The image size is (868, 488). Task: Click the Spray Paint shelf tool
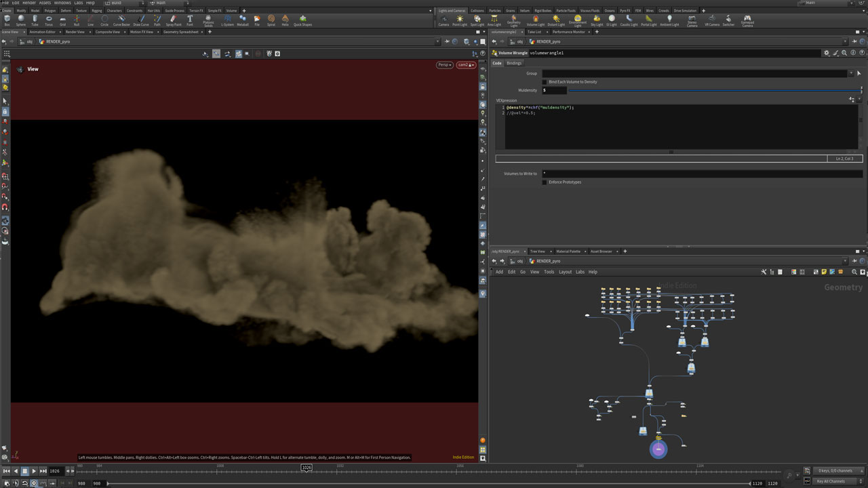[x=174, y=20]
